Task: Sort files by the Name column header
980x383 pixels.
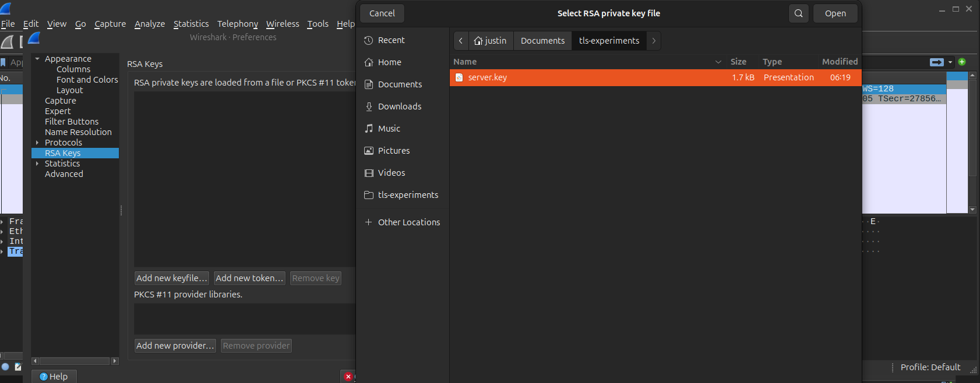Action: [x=465, y=62]
